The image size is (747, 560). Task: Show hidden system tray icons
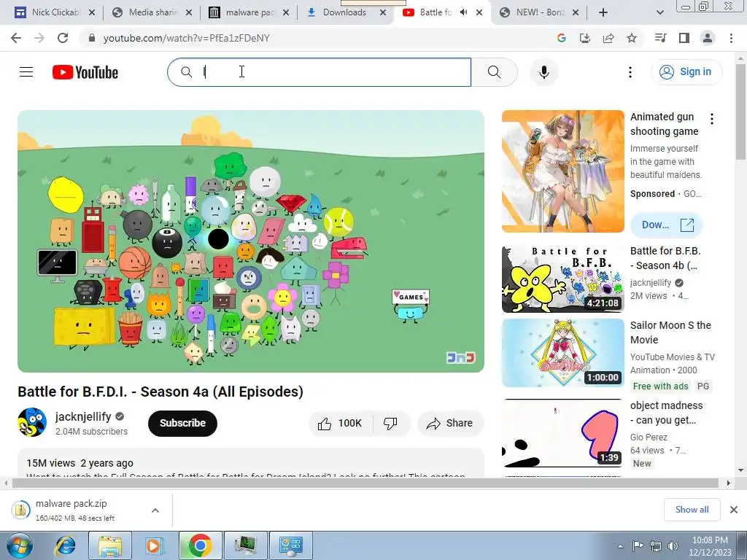click(x=620, y=546)
